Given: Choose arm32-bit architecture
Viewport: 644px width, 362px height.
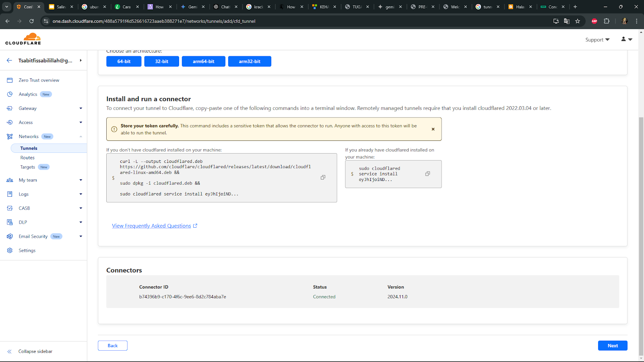Looking at the screenshot, I should click(250, 62).
